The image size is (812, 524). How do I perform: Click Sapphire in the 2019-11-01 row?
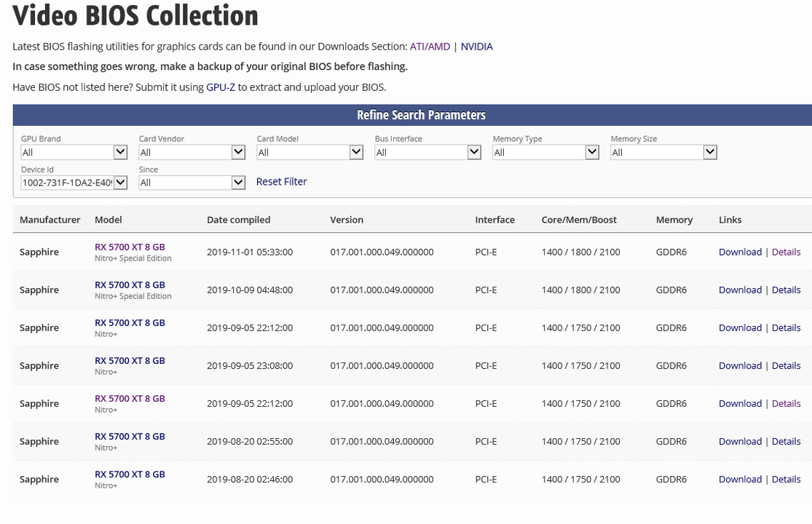[x=39, y=252]
